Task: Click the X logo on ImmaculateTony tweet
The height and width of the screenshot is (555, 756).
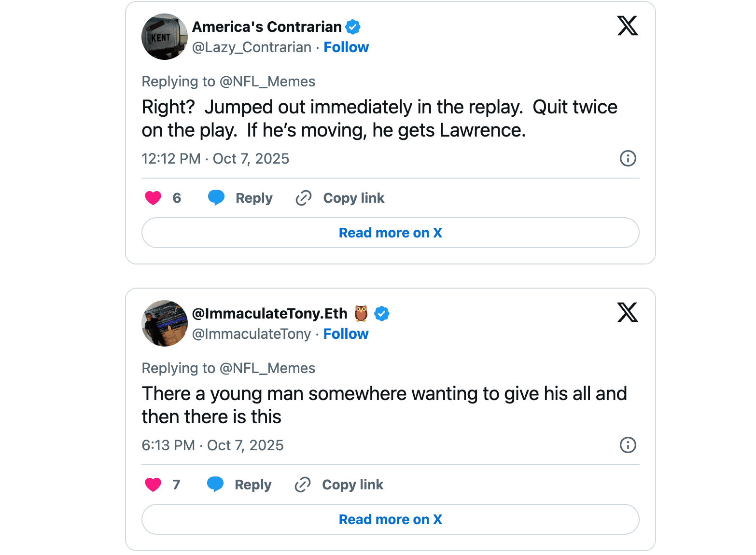Action: [627, 313]
